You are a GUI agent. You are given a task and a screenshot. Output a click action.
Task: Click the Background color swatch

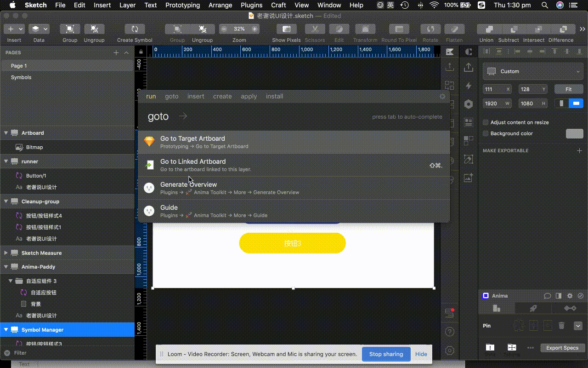574,133
